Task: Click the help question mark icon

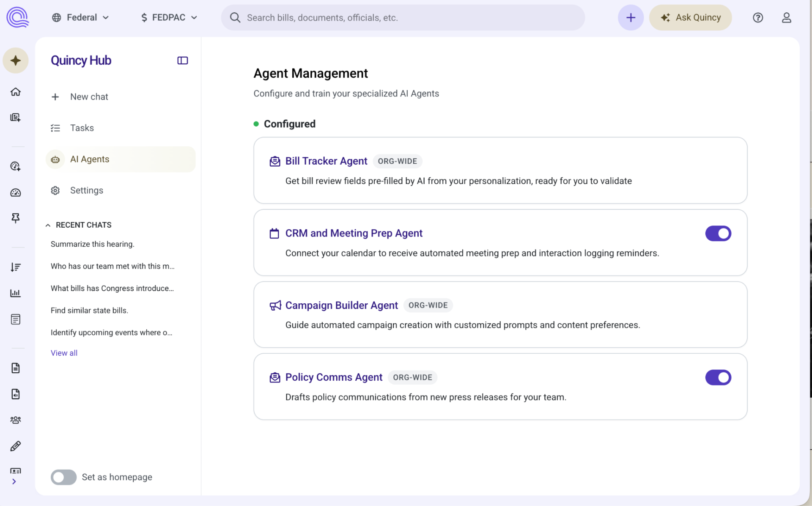Action: click(x=758, y=17)
